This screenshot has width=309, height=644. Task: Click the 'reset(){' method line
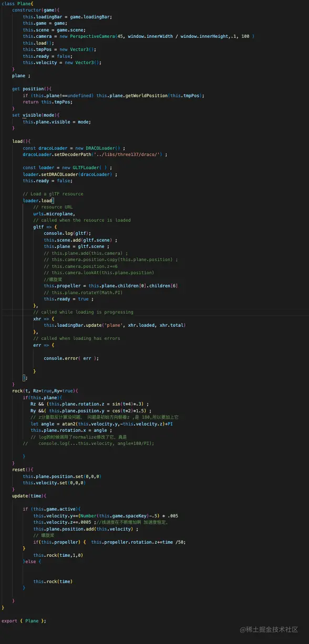tap(23, 470)
